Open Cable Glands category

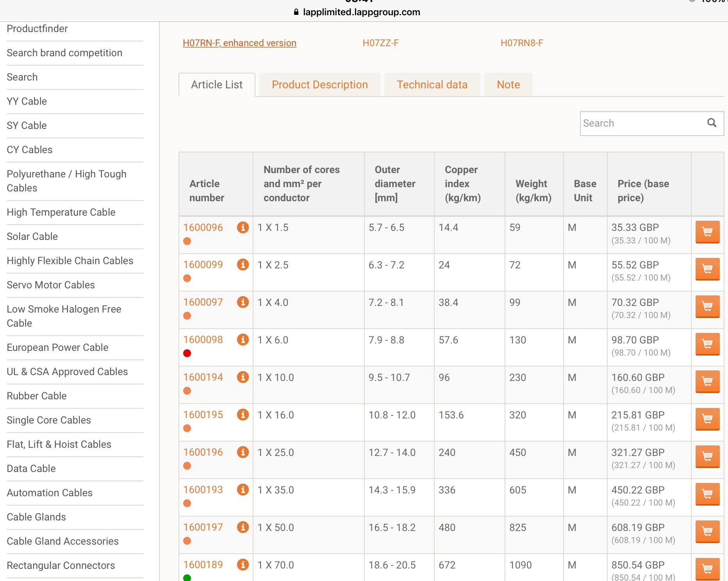36,517
